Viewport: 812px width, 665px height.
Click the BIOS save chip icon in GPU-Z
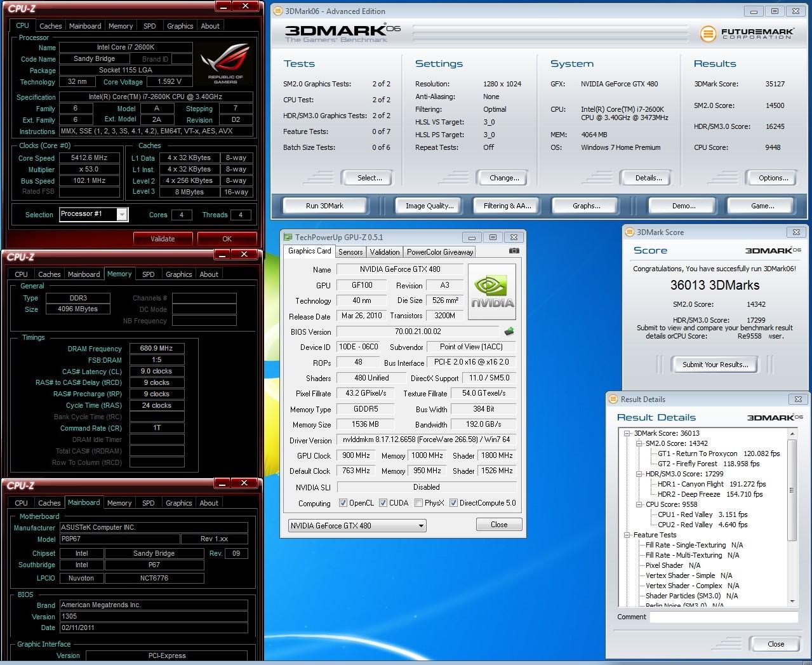point(509,332)
